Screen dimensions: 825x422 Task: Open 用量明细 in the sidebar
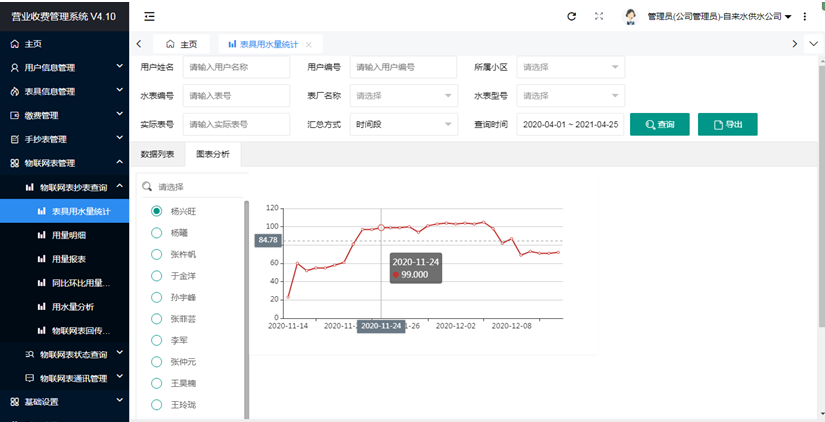click(68, 235)
